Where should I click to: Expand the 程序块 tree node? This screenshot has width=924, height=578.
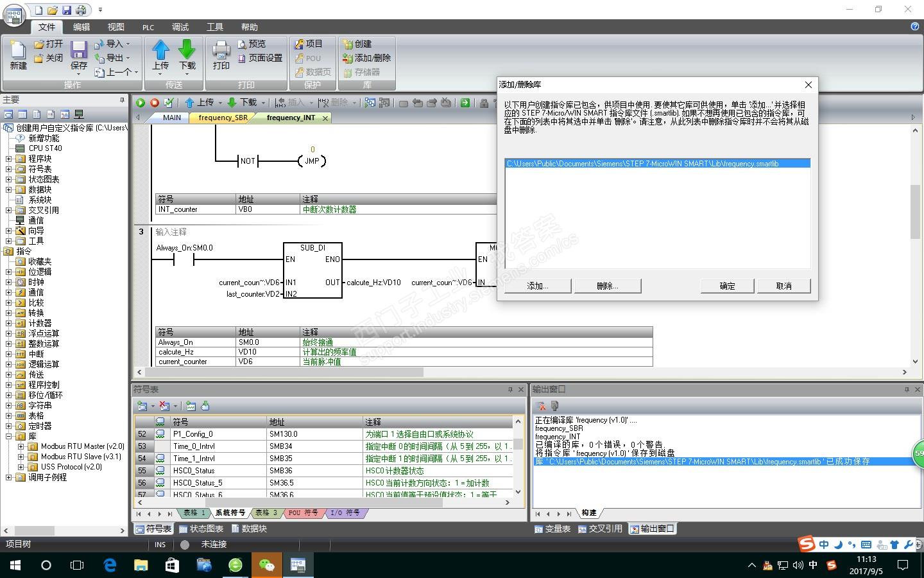click(9, 159)
